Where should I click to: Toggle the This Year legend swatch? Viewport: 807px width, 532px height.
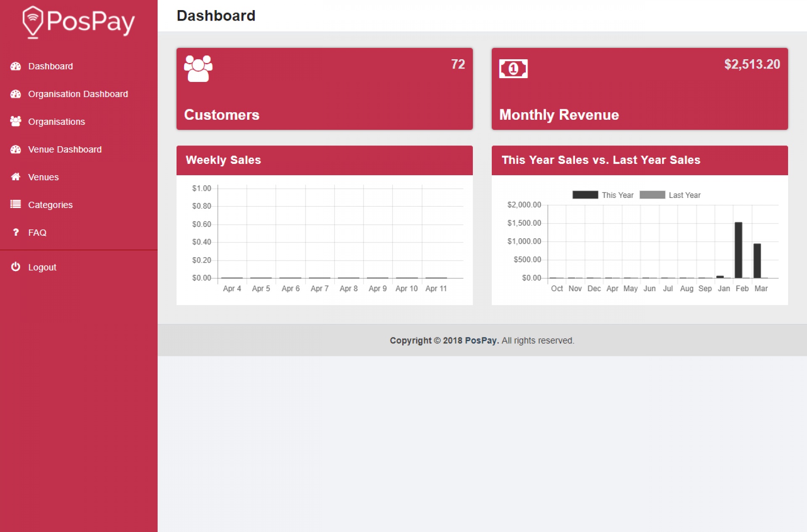(585, 195)
